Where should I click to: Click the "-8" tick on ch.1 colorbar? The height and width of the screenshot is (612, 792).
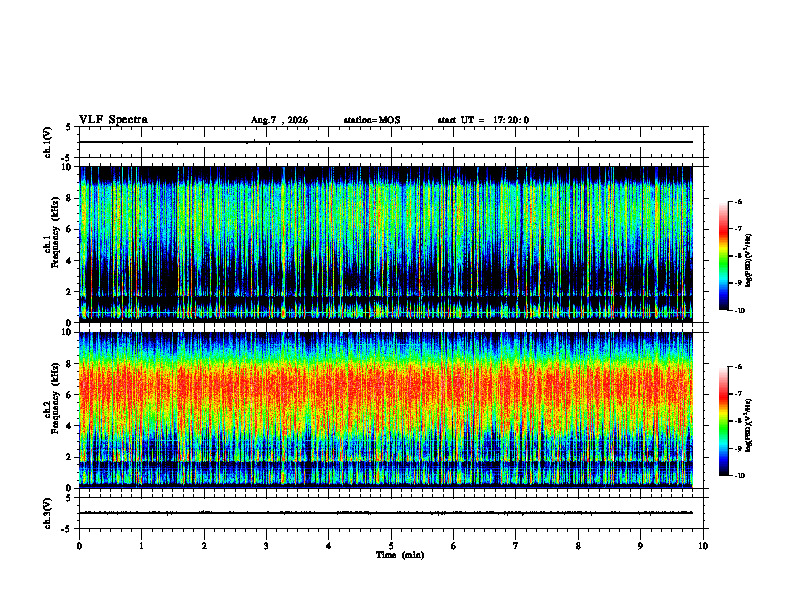point(738,256)
